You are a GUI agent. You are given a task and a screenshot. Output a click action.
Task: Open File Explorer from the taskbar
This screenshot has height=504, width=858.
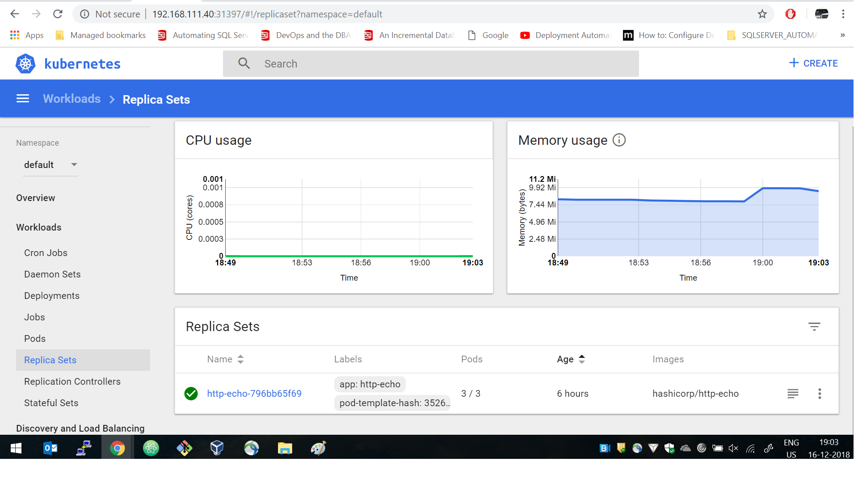[x=285, y=448]
